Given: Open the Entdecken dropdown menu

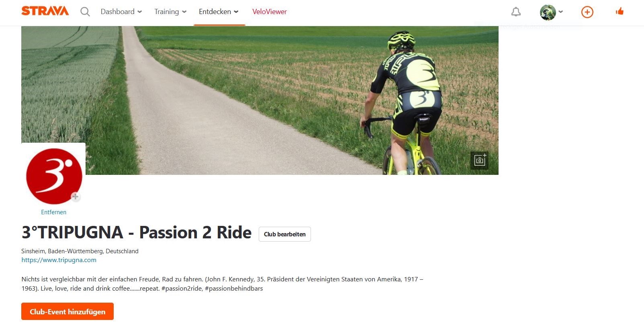Looking at the screenshot, I should pyautogui.click(x=219, y=12).
